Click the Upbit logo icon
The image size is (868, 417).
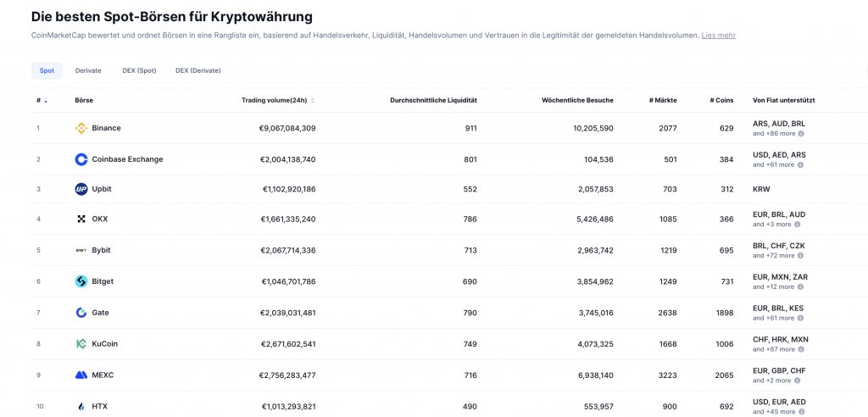[81, 189]
